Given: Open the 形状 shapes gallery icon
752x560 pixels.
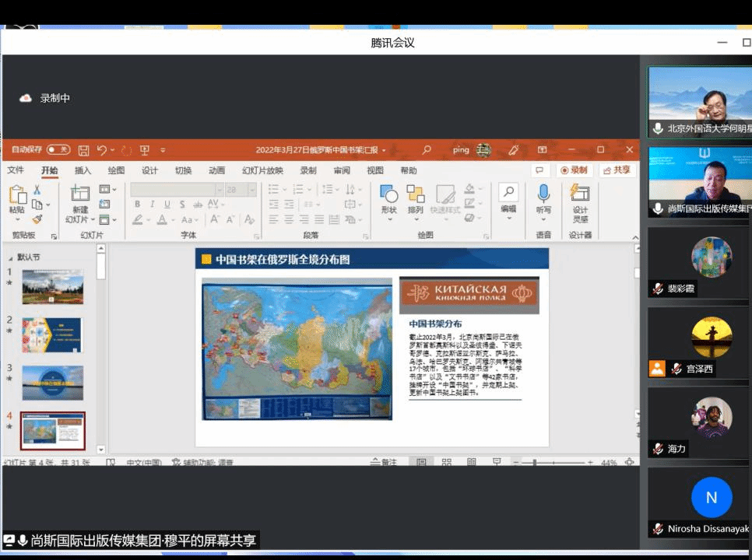Looking at the screenshot, I should (389, 194).
